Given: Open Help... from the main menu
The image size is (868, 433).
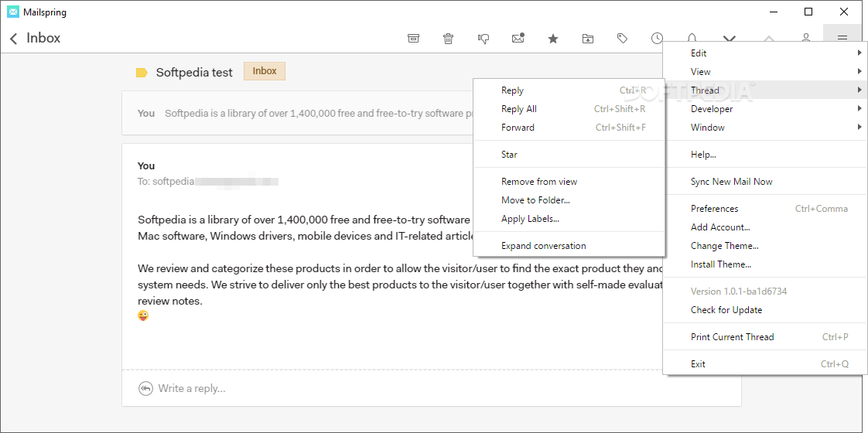Looking at the screenshot, I should click(765, 155).
